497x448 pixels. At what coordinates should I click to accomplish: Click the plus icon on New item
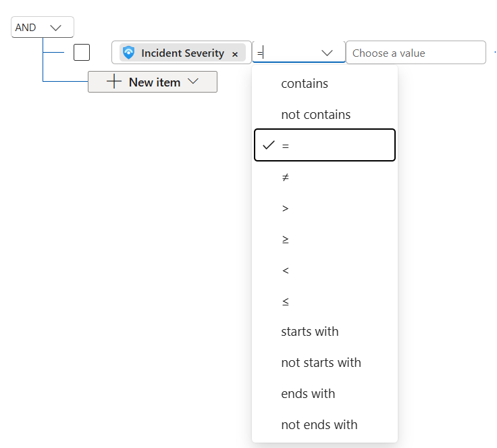tap(115, 82)
